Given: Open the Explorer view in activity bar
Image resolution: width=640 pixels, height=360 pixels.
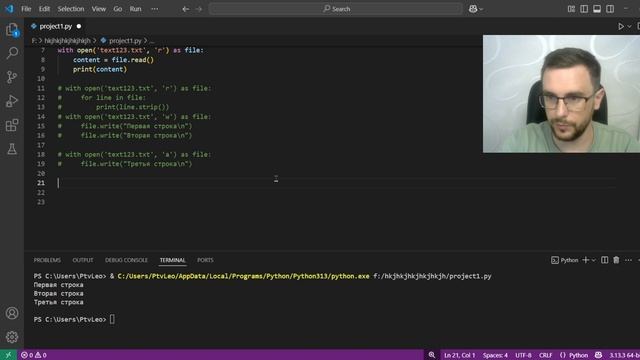Looking at the screenshot, I should pos(12,29).
